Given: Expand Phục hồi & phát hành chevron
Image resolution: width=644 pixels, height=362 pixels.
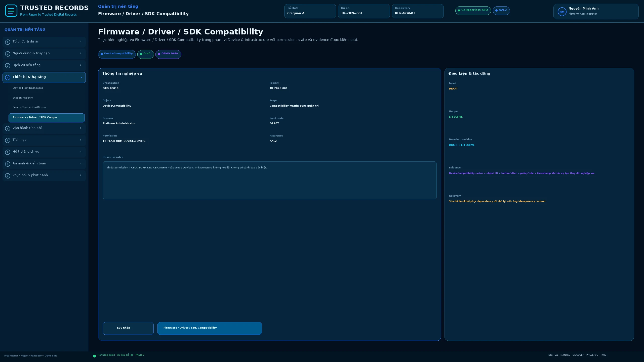Looking at the screenshot, I should tap(81, 175).
